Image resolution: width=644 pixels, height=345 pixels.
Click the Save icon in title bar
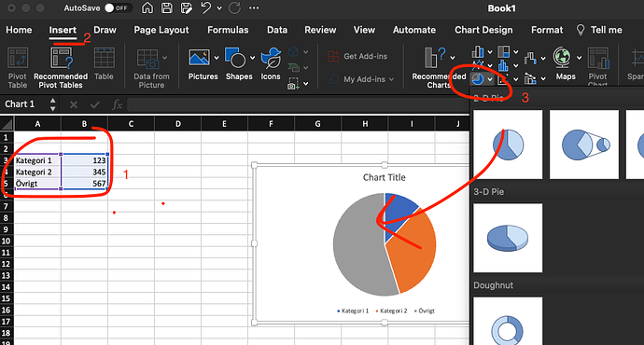(166, 8)
